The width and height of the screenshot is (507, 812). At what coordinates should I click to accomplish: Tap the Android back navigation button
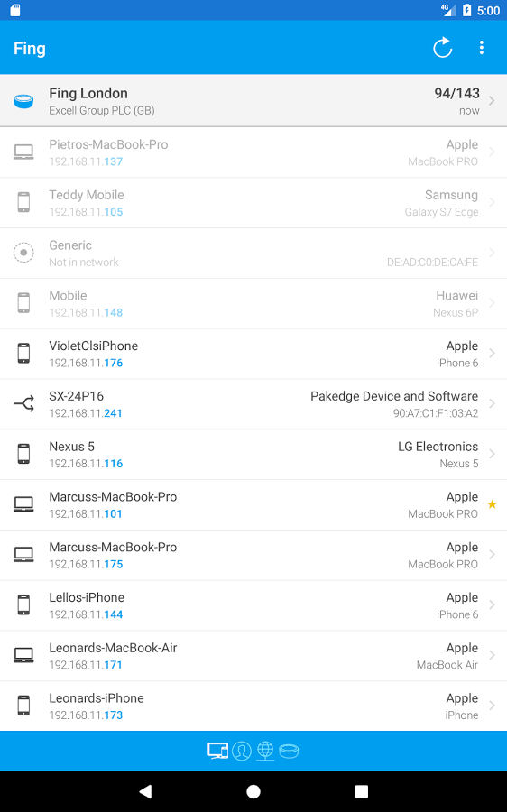(145, 790)
